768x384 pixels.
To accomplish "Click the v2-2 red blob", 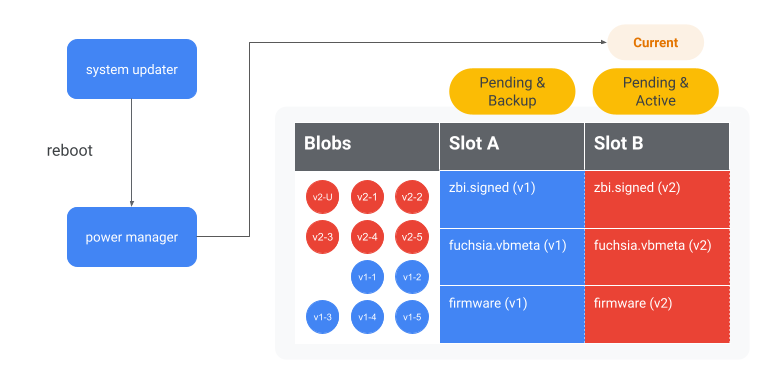I will (x=412, y=197).
